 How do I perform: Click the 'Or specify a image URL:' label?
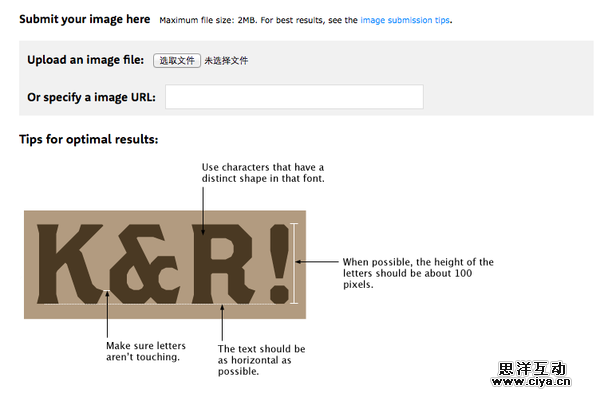point(91,97)
